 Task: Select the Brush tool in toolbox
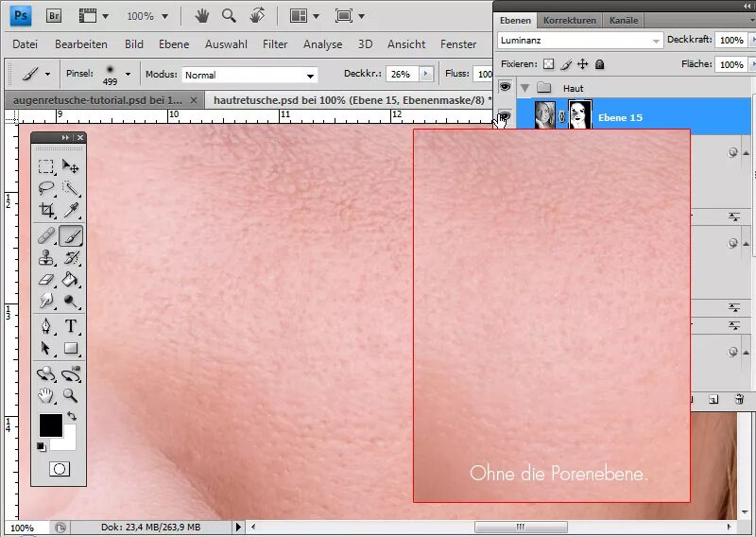71,236
